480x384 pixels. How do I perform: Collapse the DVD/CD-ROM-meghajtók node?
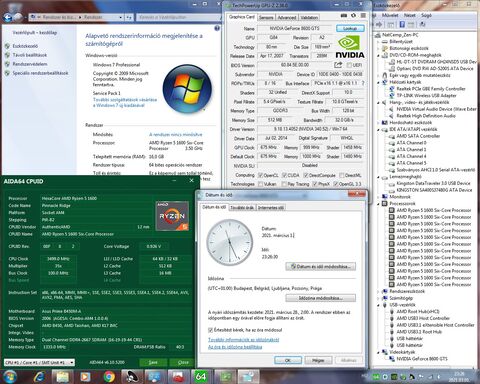click(378, 55)
